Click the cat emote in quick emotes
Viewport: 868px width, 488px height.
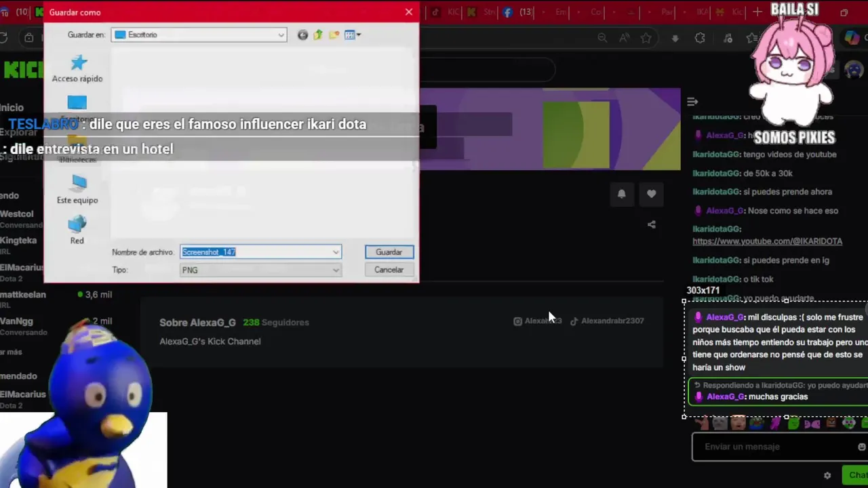[x=720, y=424]
